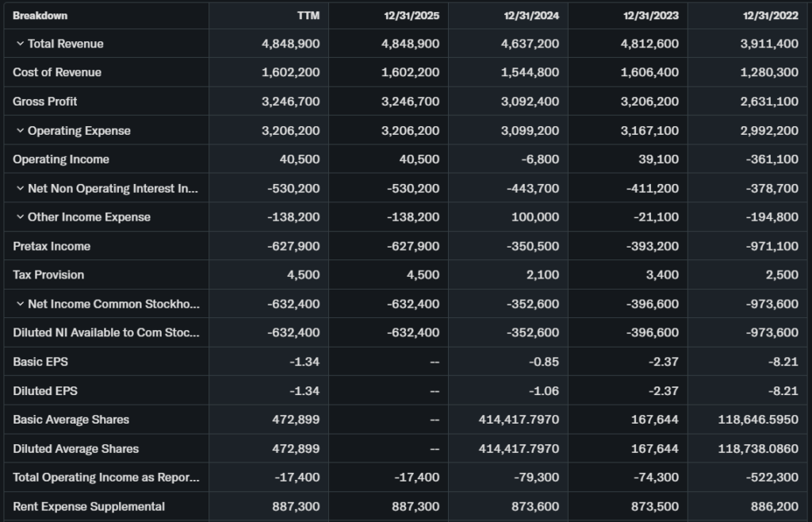Expand the Other Income Expense chevron
This screenshot has width=812, height=522.
(20, 217)
